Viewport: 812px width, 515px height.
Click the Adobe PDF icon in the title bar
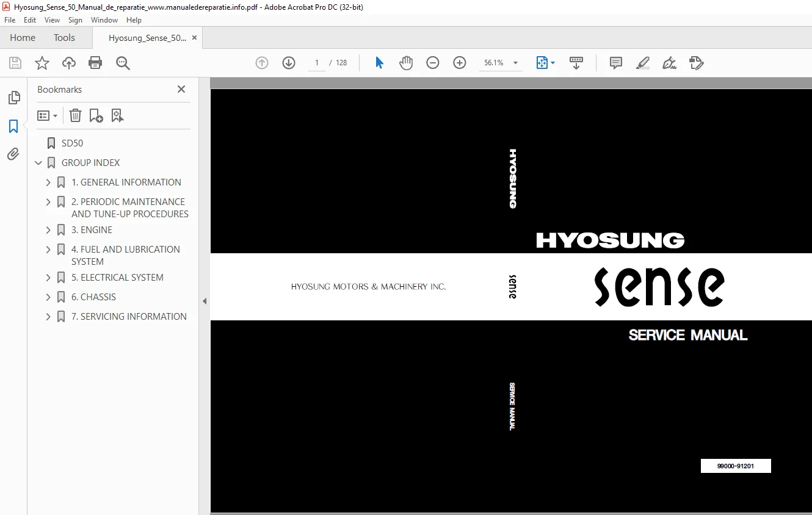point(6,7)
